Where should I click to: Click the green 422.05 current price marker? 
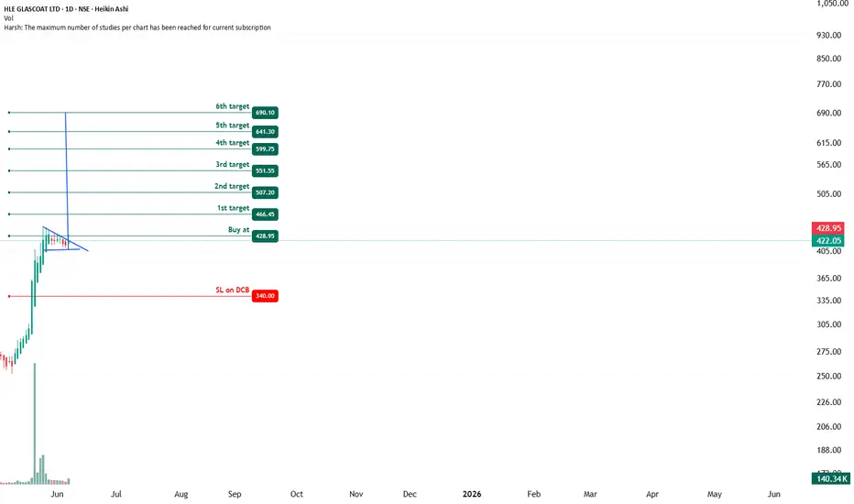[827, 241]
